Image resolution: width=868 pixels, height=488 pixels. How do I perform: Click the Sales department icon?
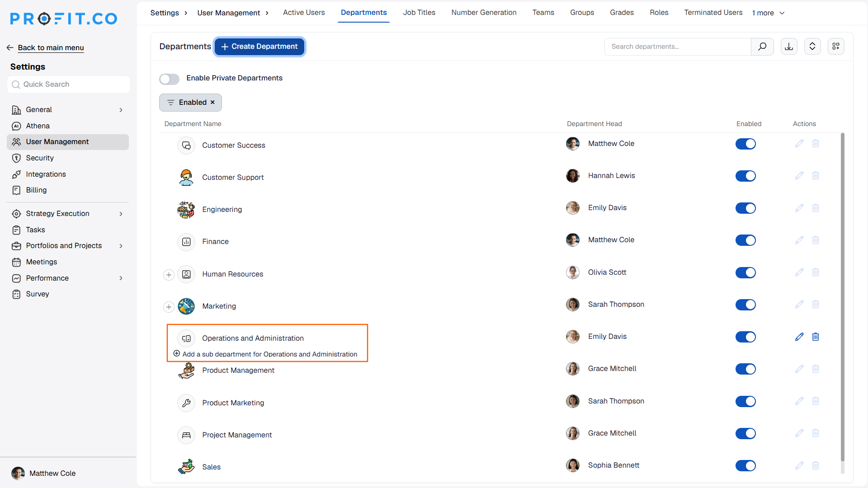tap(186, 467)
